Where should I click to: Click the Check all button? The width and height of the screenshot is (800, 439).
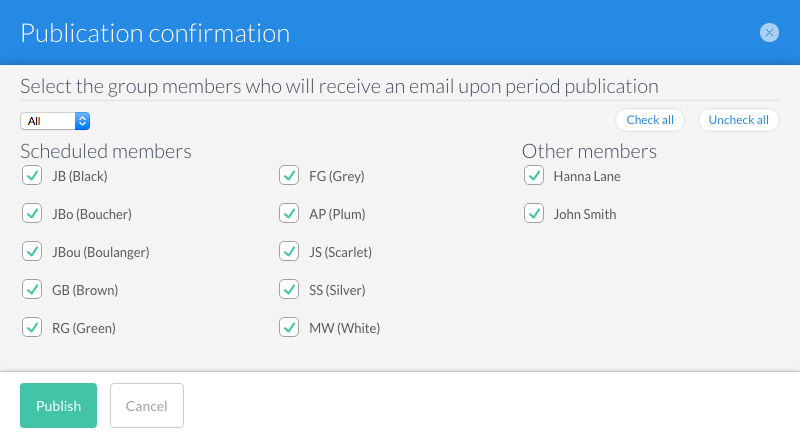(x=649, y=120)
